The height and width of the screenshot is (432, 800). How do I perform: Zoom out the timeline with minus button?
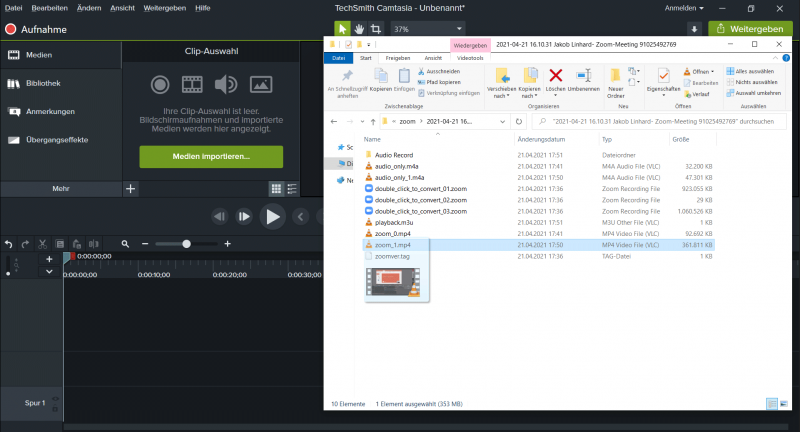[145, 244]
